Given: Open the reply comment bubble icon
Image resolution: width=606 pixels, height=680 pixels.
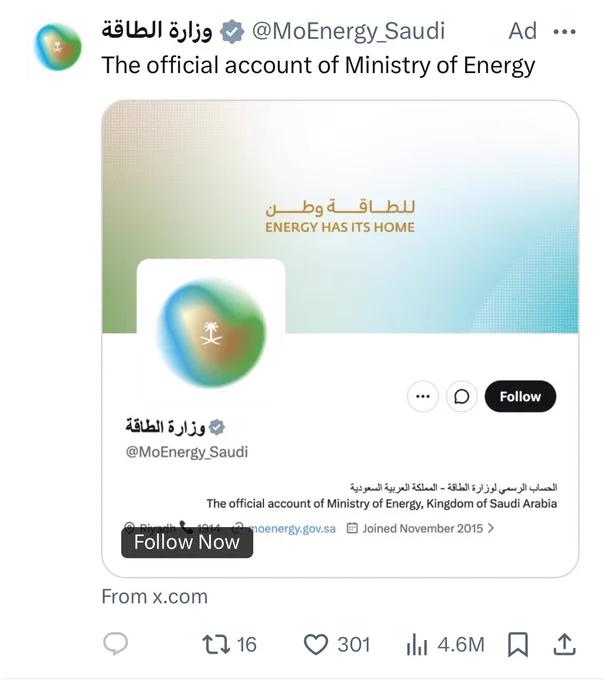Looking at the screenshot, I should click(115, 644).
